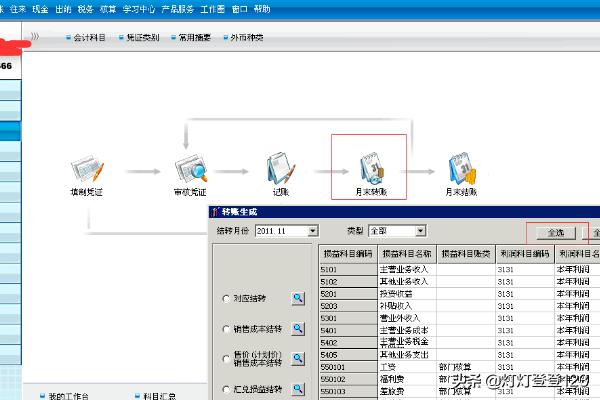Open the 会计科目 shortcut link
The height and width of the screenshot is (400, 600).
(86, 38)
